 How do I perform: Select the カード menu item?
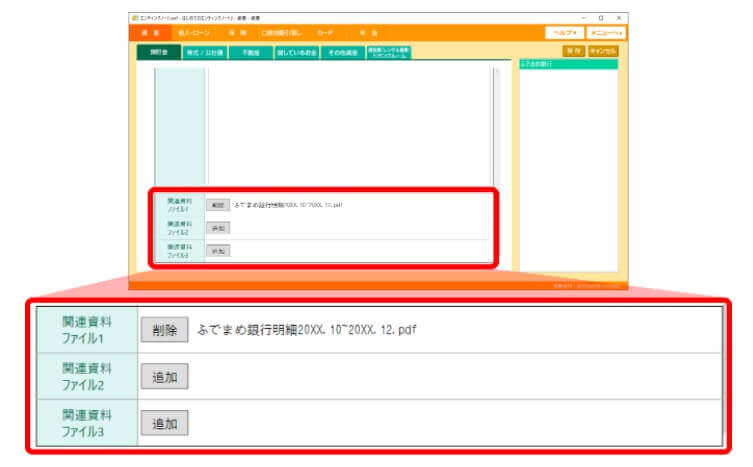pos(325,33)
